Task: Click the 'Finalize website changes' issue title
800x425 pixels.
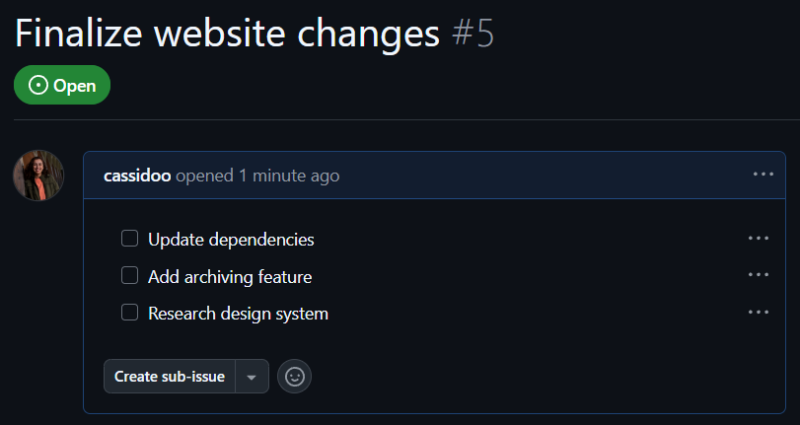Action: (x=227, y=33)
